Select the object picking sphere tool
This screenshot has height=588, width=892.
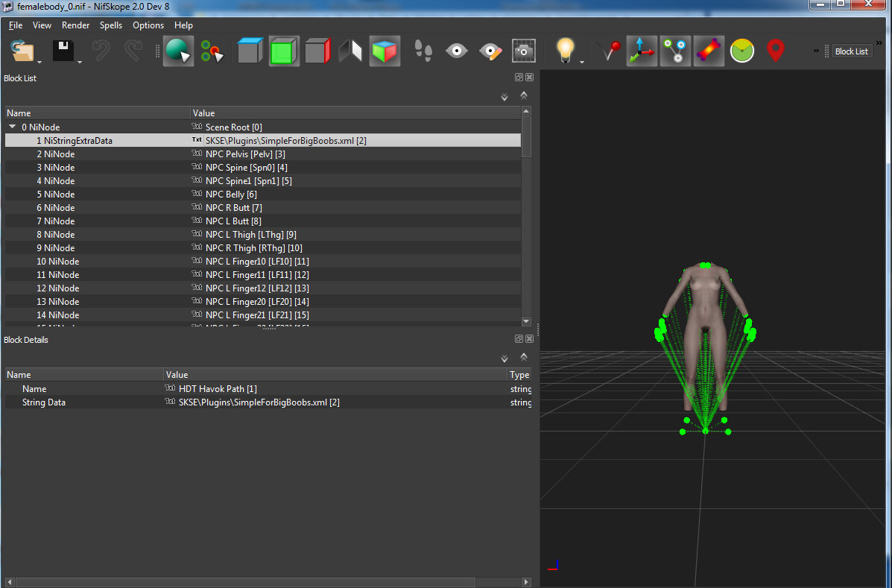[178, 51]
